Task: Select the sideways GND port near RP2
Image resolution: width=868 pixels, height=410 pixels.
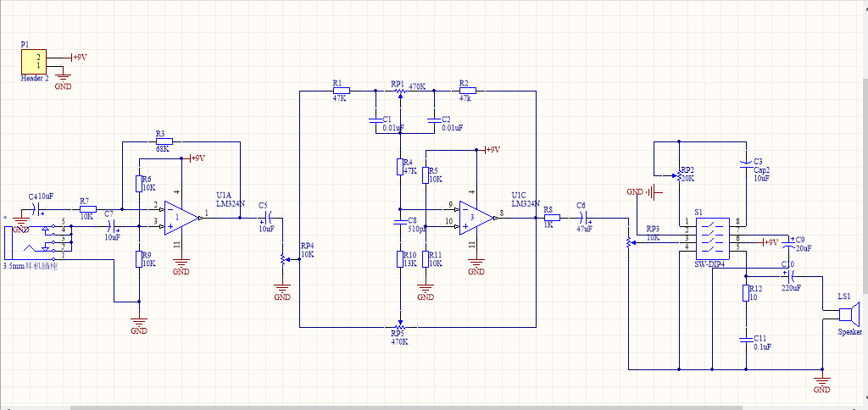Action: (645, 192)
